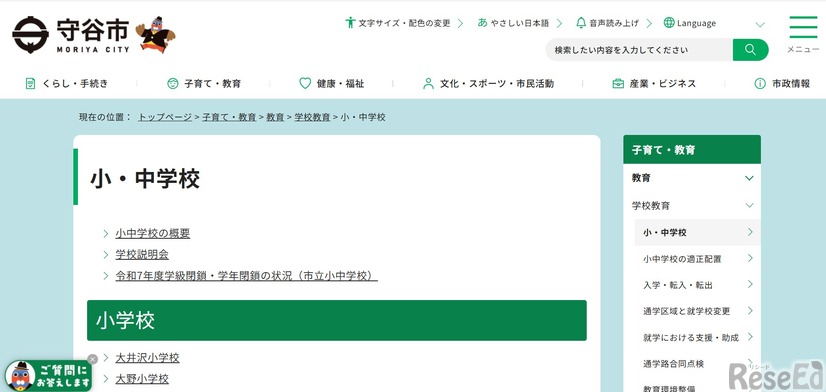Click the 子育て・教育 sidebar header

(x=692, y=150)
